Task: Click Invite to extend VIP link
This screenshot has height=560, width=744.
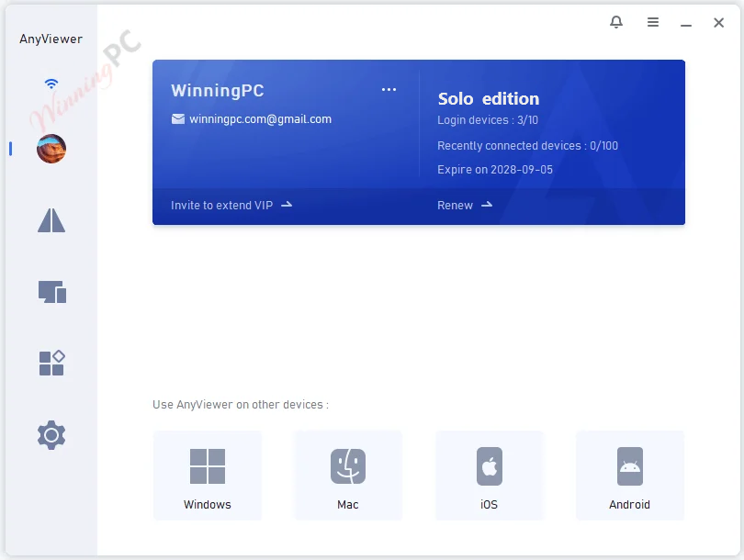Action: pyautogui.click(x=221, y=206)
